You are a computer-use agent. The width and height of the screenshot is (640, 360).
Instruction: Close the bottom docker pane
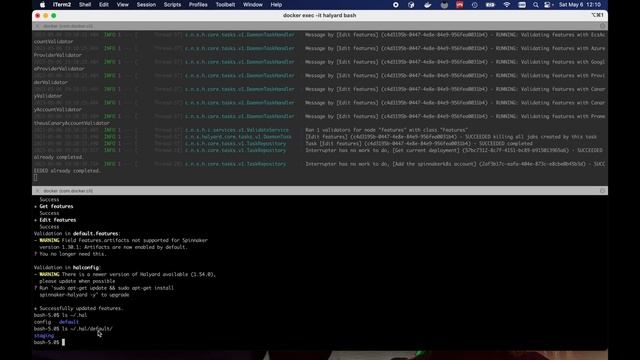click(37, 191)
